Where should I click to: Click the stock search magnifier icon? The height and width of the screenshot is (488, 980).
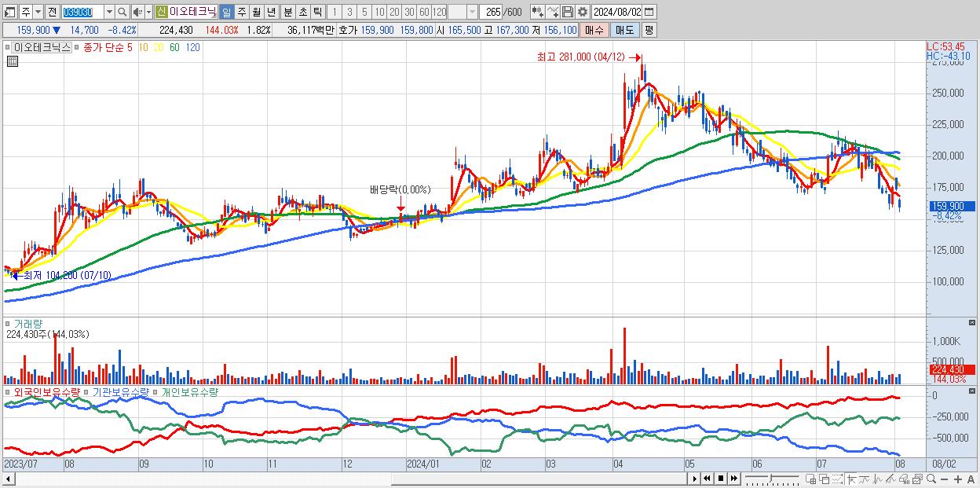122,12
